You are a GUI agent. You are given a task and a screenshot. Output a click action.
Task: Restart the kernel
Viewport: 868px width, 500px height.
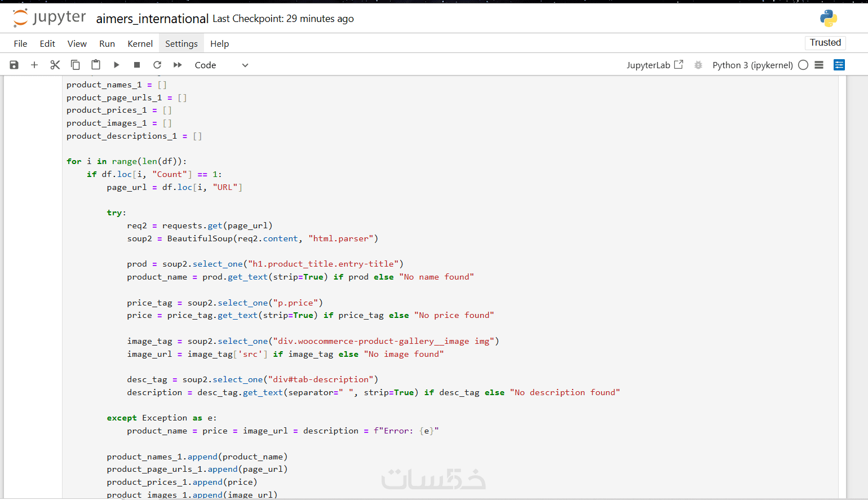pyautogui.click(x=157, y=65)
